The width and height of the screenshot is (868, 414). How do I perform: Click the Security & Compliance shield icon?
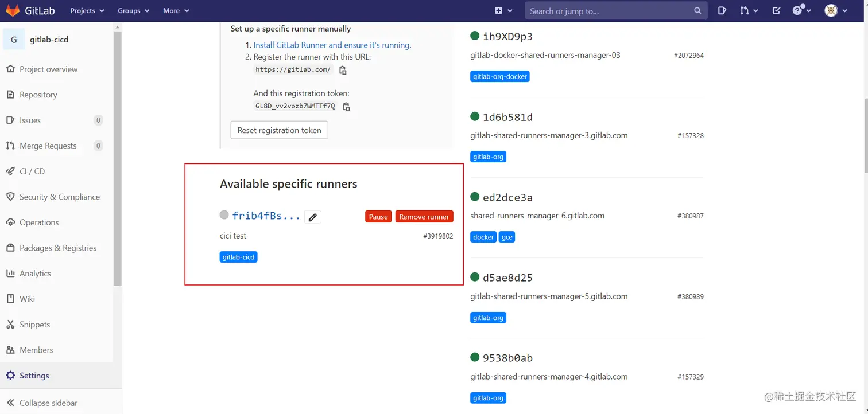10,197
